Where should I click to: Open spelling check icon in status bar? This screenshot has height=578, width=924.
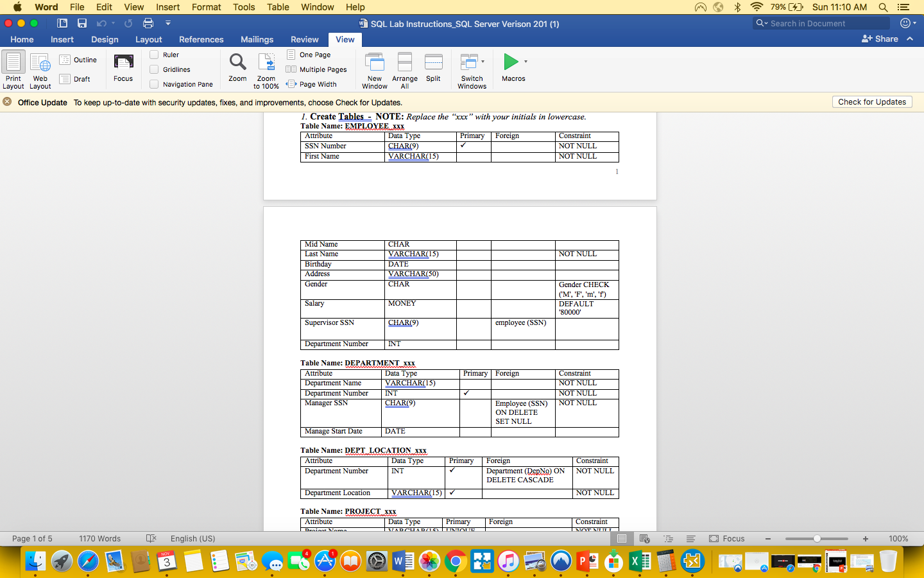click(x=151, y=539)
